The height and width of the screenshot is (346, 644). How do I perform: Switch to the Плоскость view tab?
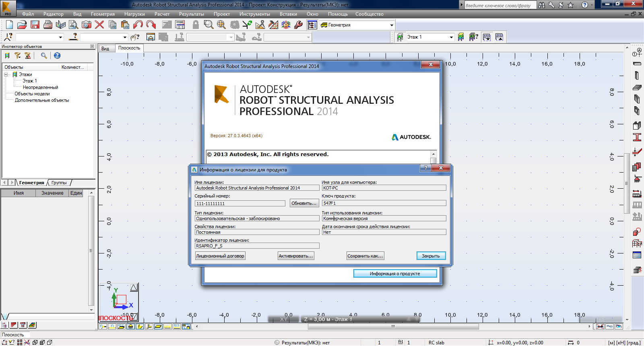tap(129, 48)
